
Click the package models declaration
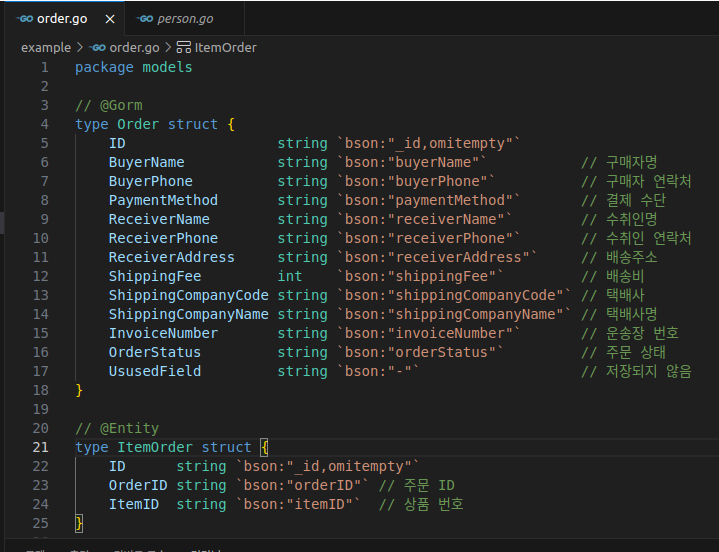click(133, 67)
